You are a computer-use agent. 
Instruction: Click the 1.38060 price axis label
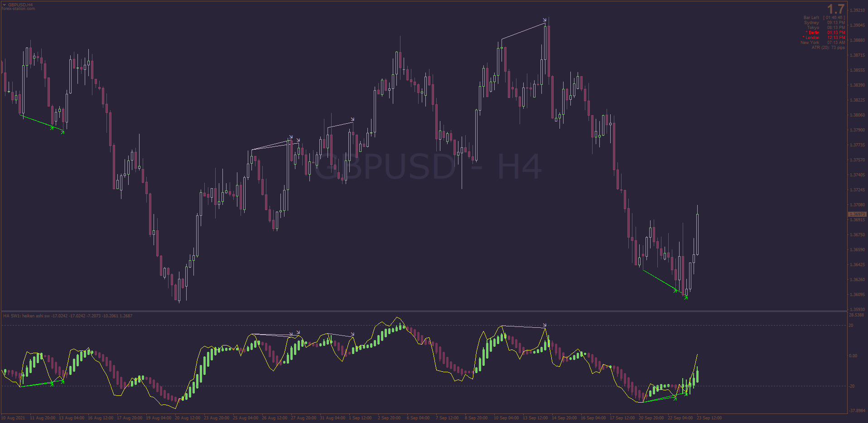click(x=857, y=115)
